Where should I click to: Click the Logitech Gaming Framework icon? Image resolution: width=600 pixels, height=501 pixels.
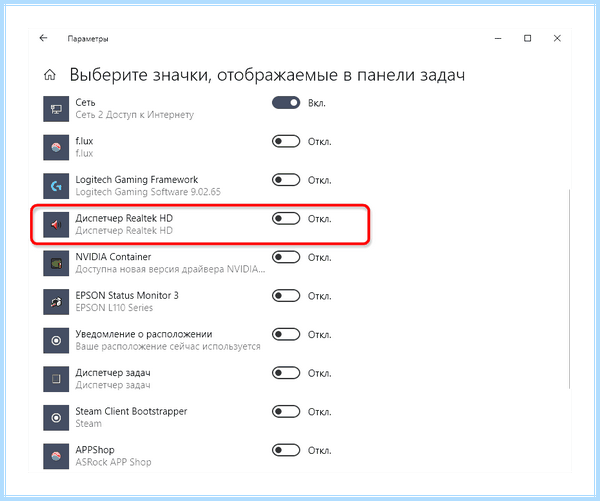(56, 186)
